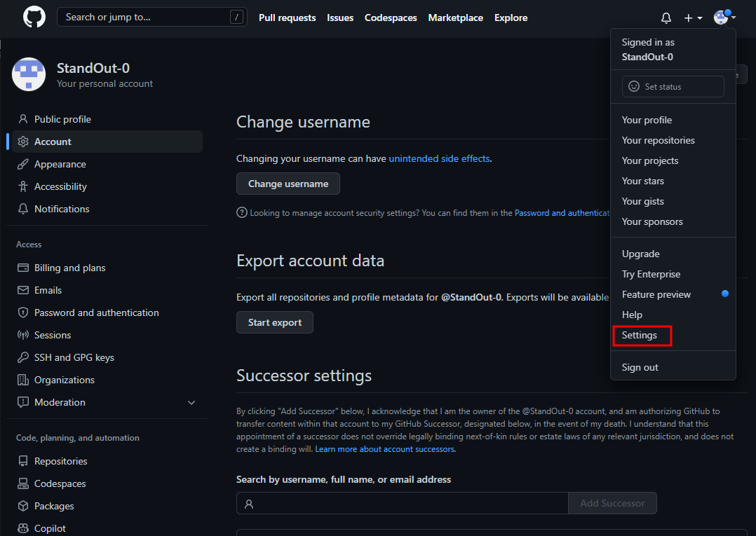756x536 pixels.
Task: Open Codespaces in top navigation
Action: (391, 18)
